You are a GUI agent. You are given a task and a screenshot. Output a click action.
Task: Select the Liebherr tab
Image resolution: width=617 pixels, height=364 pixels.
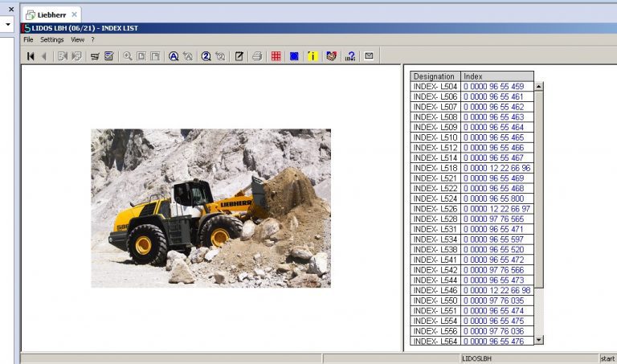coord(51,15)
